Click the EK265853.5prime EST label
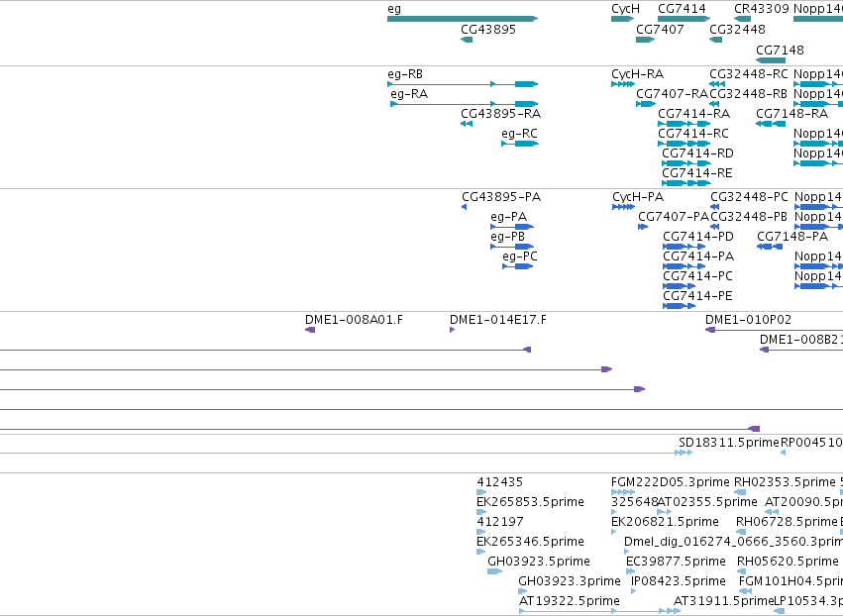 pyautogui.click(x=530, y=502)
